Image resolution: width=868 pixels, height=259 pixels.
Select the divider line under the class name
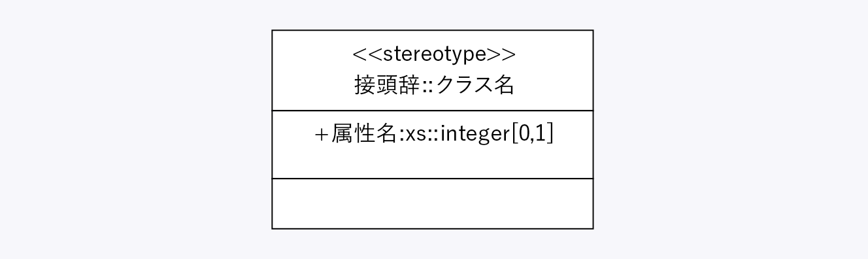432,111
